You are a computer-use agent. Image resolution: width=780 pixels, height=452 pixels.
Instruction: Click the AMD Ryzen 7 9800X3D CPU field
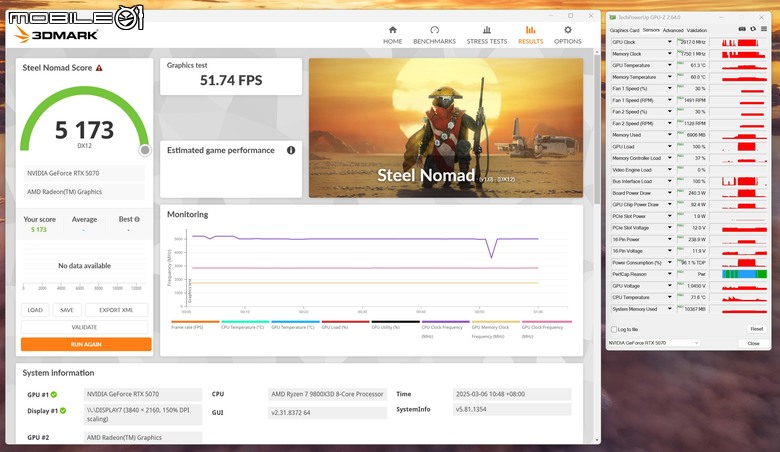[327, 394]
